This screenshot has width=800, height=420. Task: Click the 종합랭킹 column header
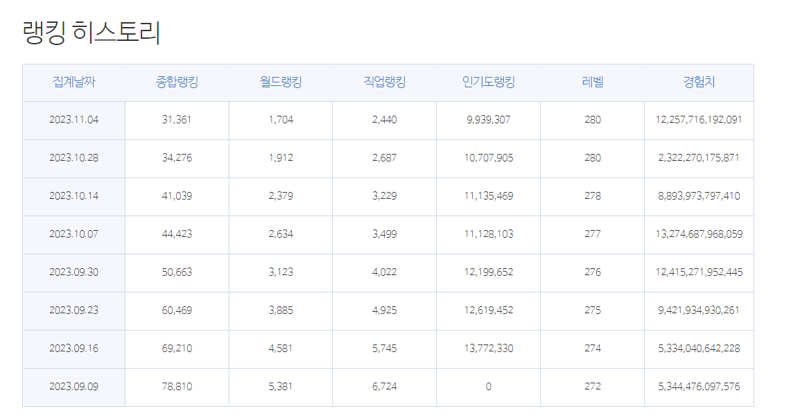pos(177,82)
